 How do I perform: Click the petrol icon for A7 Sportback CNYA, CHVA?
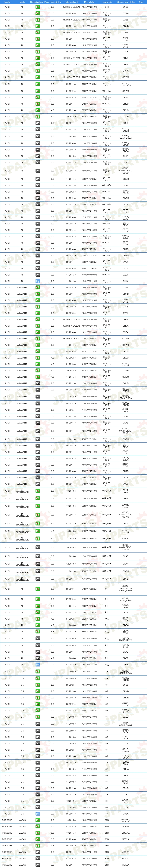coord(38,491)
